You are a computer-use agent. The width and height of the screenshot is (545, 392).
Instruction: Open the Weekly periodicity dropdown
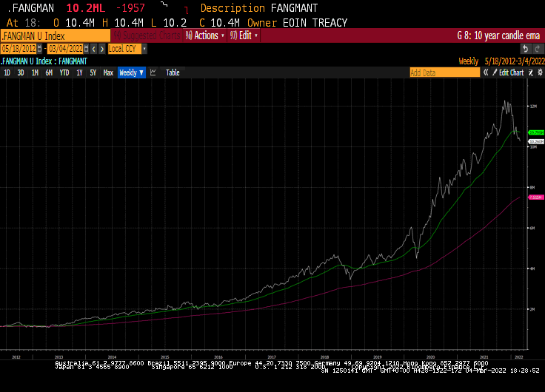131,72
